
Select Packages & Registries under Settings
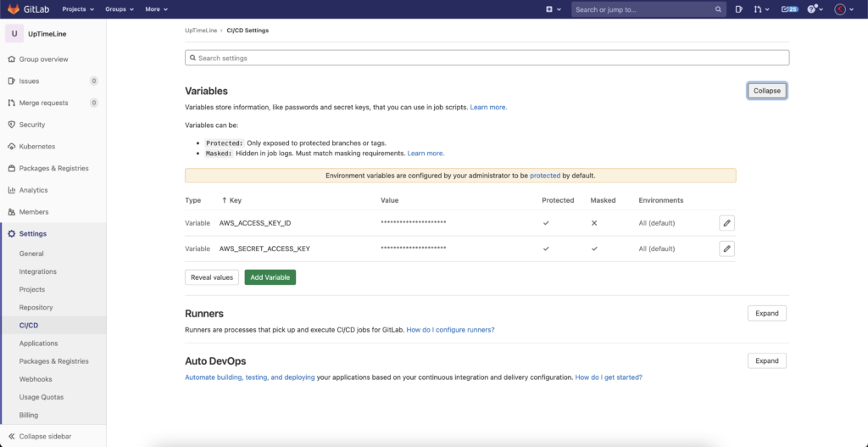click(53, 361)
